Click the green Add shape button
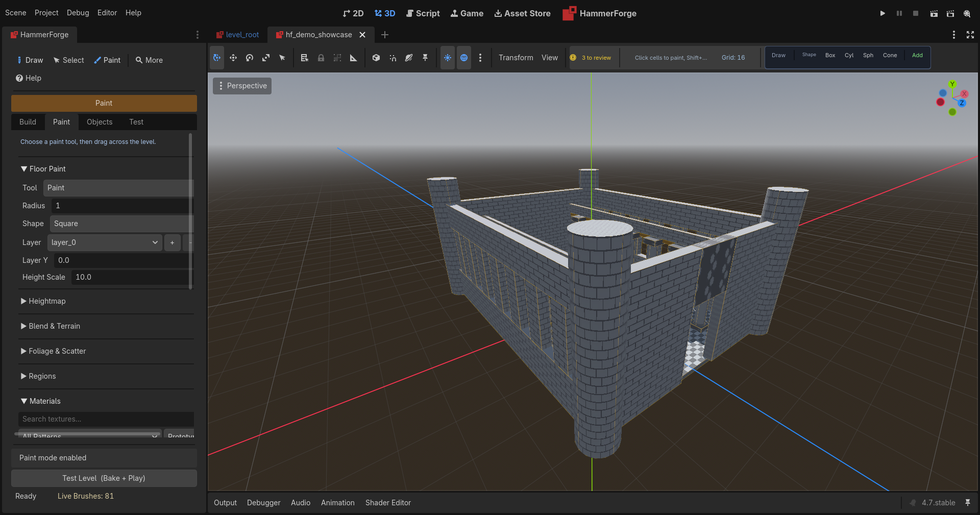Image resolution: width=980 pixels, height=515 pixels. (x=917, y=56)
